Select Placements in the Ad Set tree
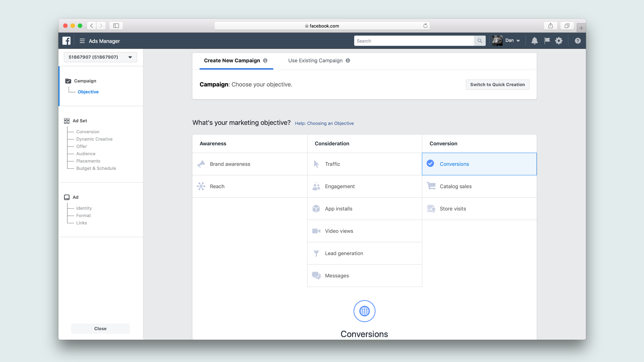Viewport: 644px width, 362px height. click(x=88, y=161)
